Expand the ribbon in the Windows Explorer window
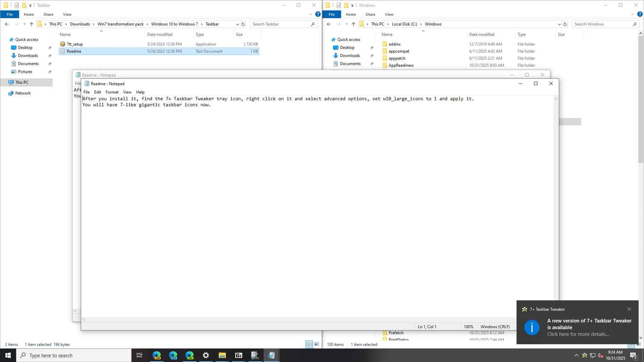Image resolution: width=644 pixels, height=362 pixels. pyautogui.click(x=632, y=14)
